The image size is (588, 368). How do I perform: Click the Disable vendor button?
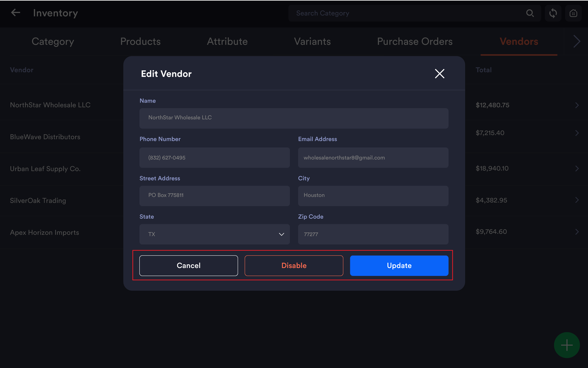point(294,266)
